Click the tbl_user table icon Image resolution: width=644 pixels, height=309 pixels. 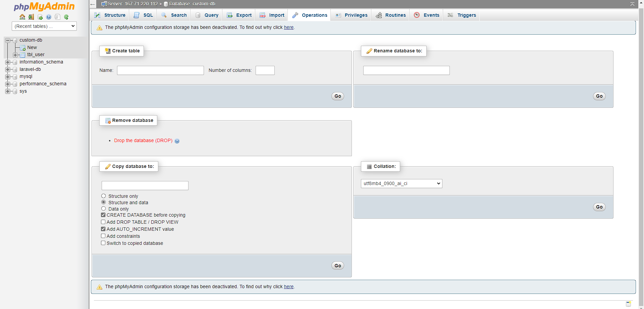22,55
